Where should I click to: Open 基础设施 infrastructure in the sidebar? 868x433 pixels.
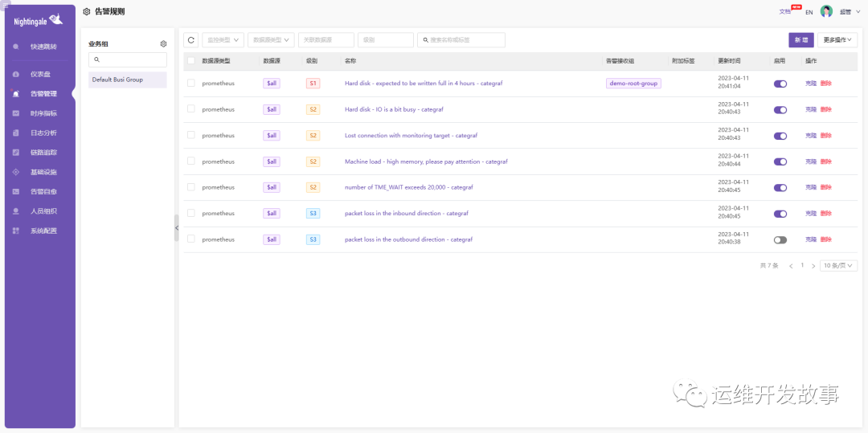coord(43,172)
